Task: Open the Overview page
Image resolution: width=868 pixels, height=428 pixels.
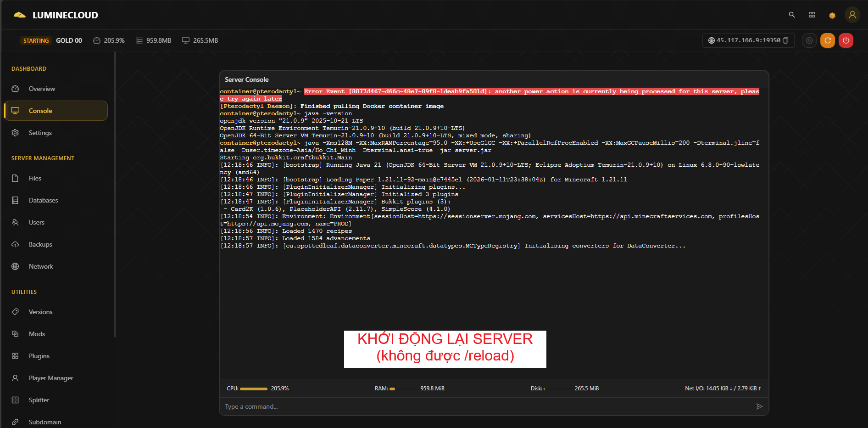Action: click(42, 89)
